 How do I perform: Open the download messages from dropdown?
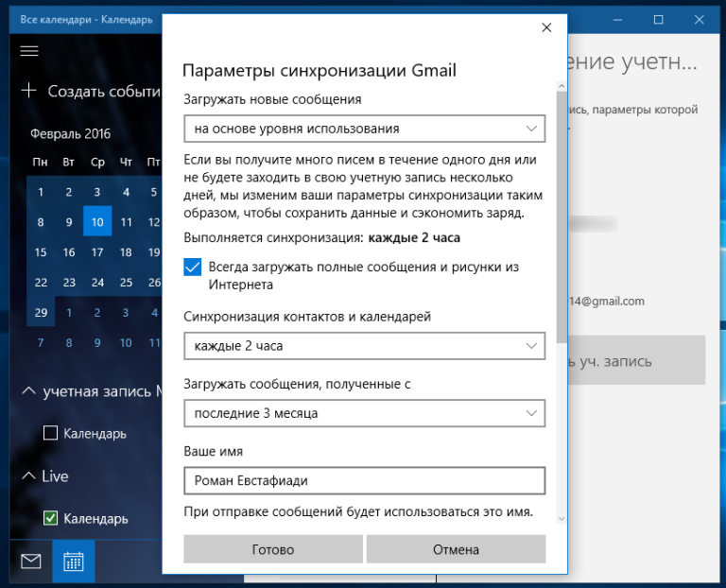(x=364, y=413)
